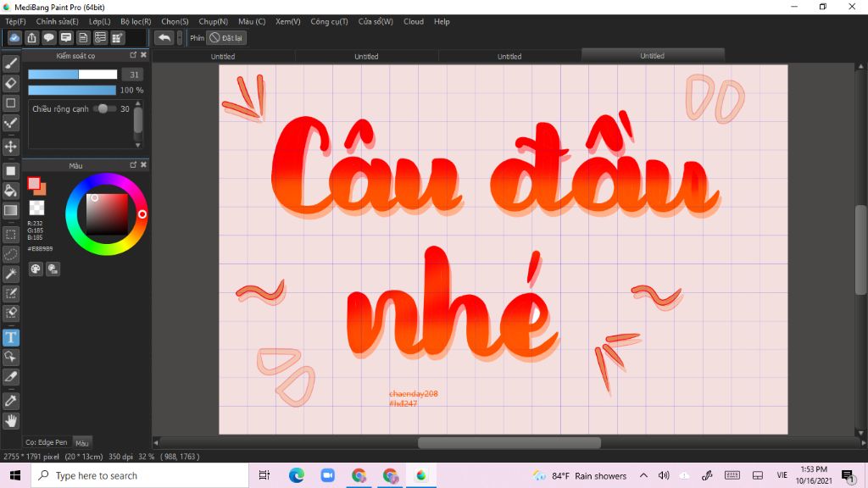
Task: Select the Select Pen tool
Action: [10, 293]
